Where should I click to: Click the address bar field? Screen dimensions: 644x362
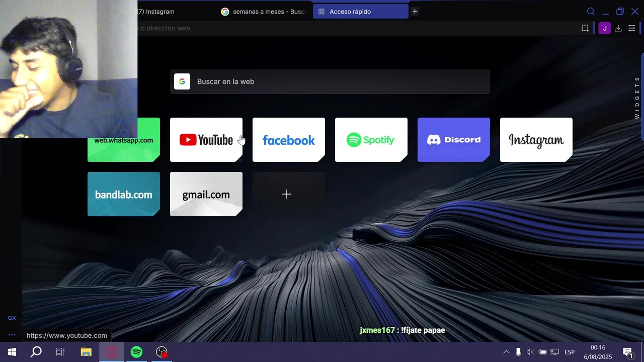click(x=352, y=28)
